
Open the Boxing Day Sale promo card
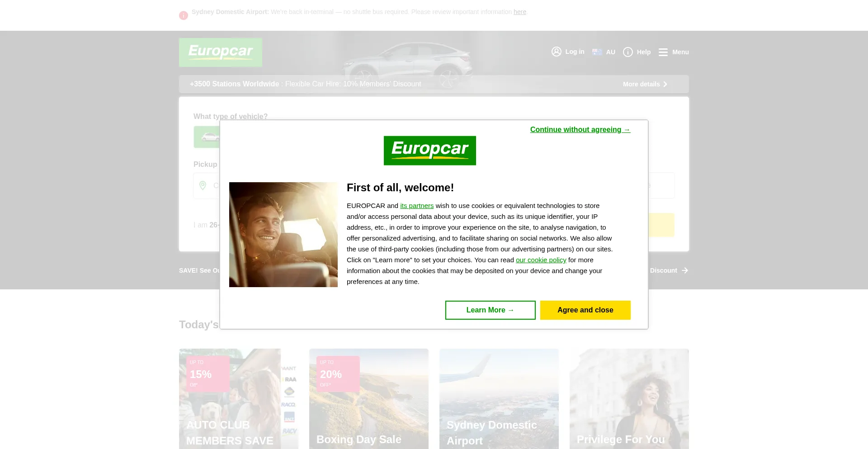tap(368, 399)
